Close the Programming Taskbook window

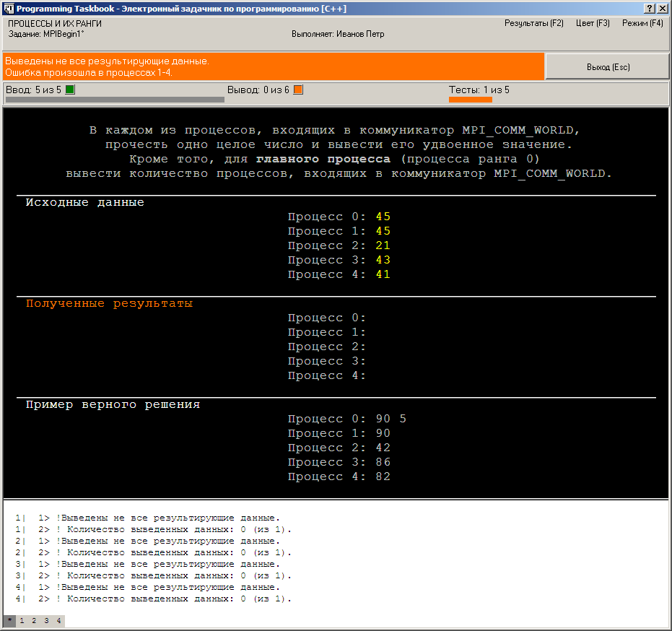[x=662, y=9]
